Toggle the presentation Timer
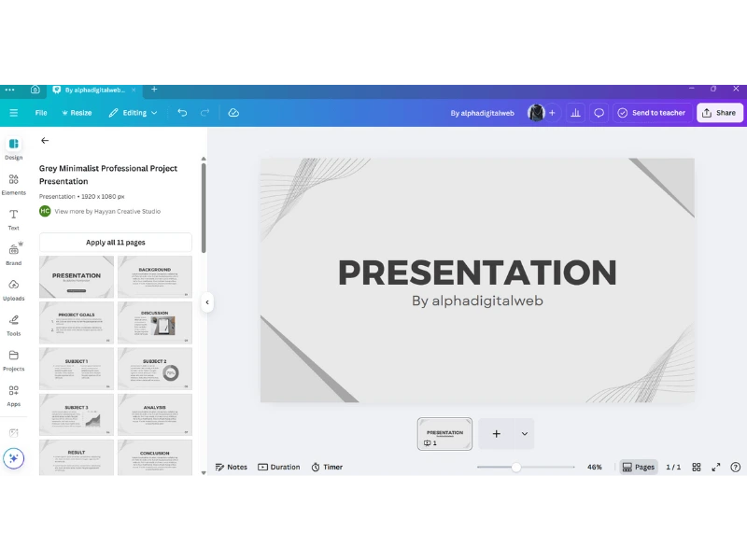This screenshot has width=747, height=560. [x=327, y=467]
